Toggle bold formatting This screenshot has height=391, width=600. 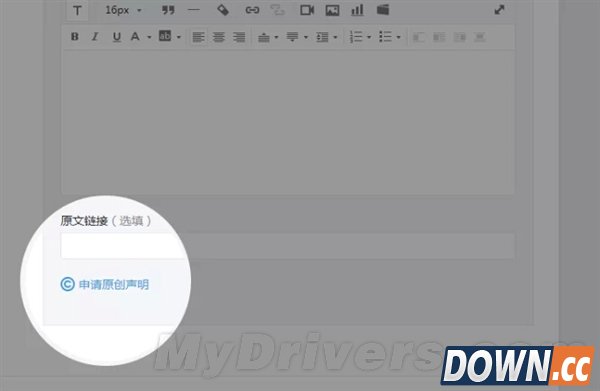coord(75,37)
